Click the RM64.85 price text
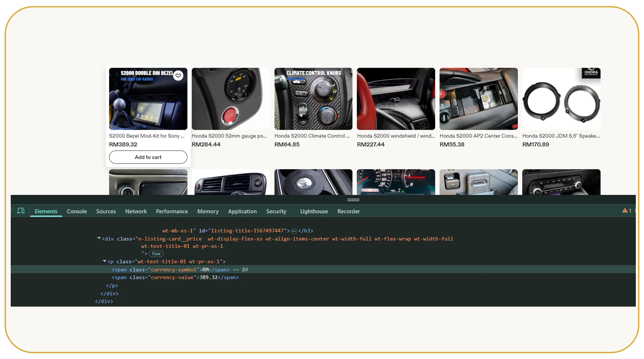This screenshot has height=359, width=644. click(287, 144)
